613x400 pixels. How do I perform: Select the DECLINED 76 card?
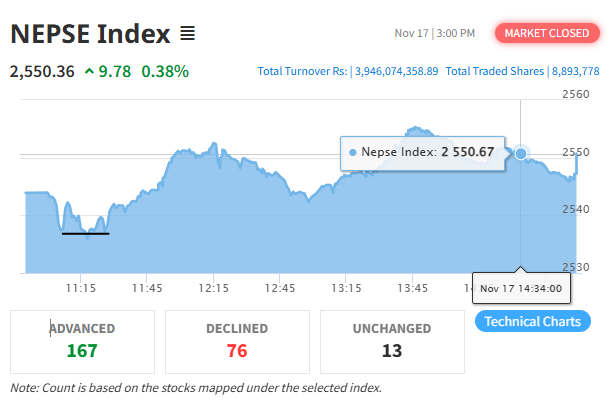coord(237,340)
